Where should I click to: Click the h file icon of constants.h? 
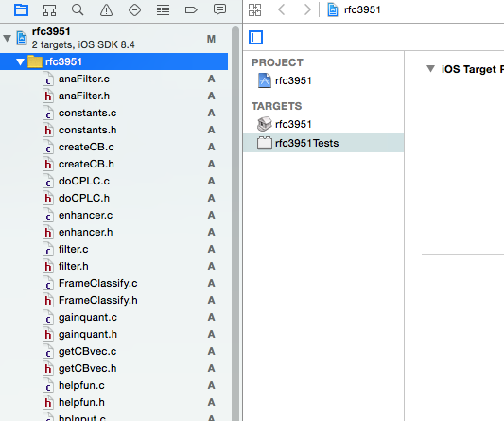(48, 130)
